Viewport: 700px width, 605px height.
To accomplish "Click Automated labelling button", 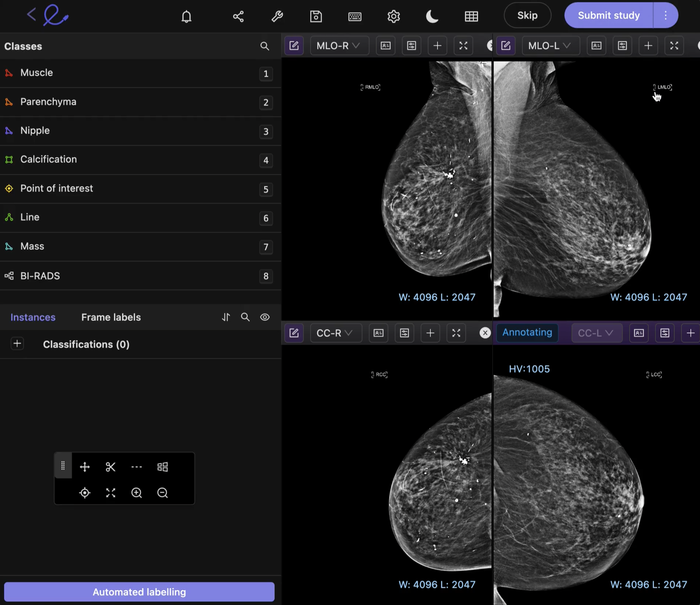I will coord(139,592).
